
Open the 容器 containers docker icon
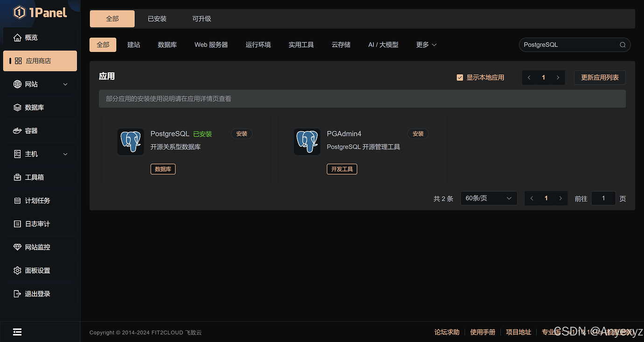point(17,131)
